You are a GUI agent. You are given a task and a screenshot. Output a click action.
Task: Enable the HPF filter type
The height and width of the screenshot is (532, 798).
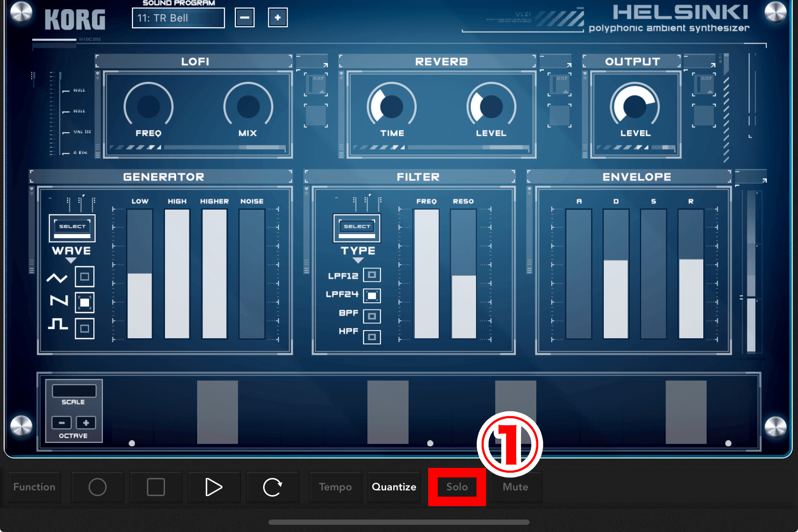click(x=372, y=337)
